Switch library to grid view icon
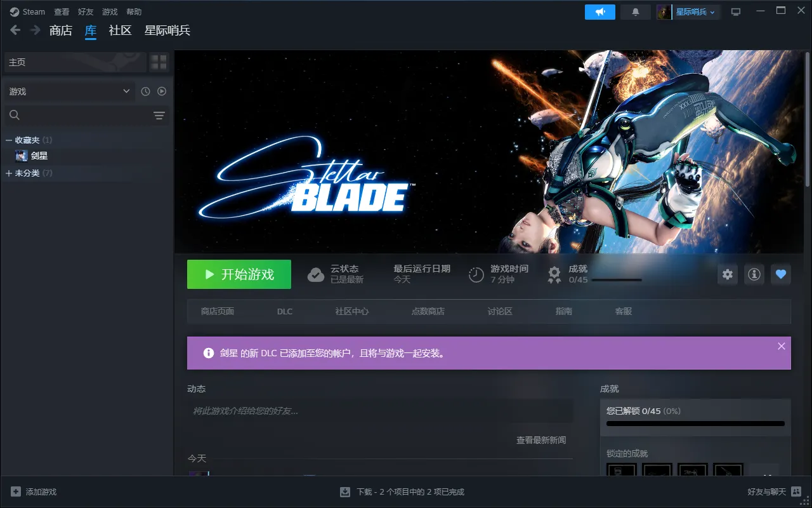The height and width of the screenshot is (508, 812). click(159, 62)
